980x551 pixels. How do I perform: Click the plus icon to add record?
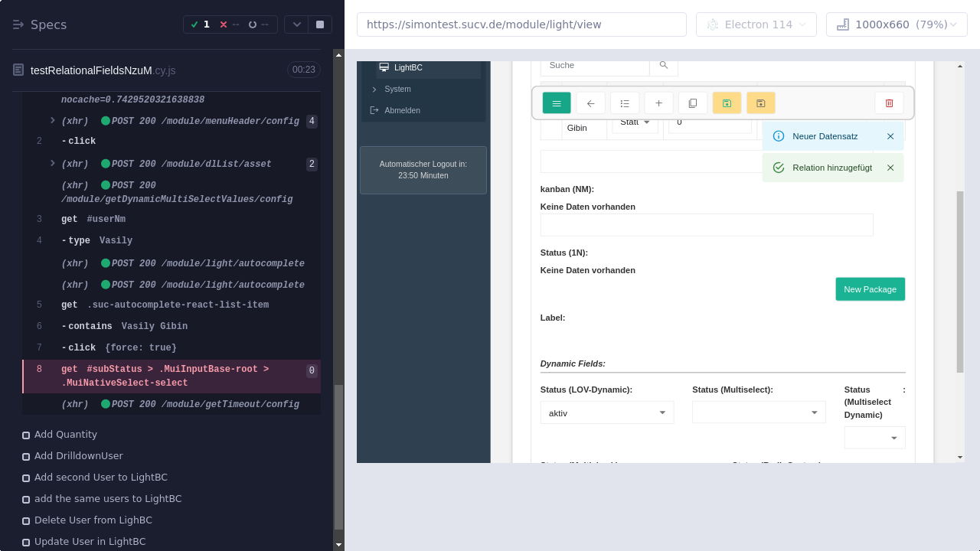coord(658,103)
